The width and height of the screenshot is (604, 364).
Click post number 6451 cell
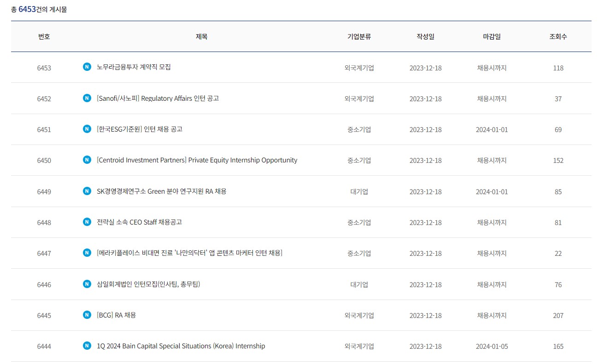pos(44,130)
